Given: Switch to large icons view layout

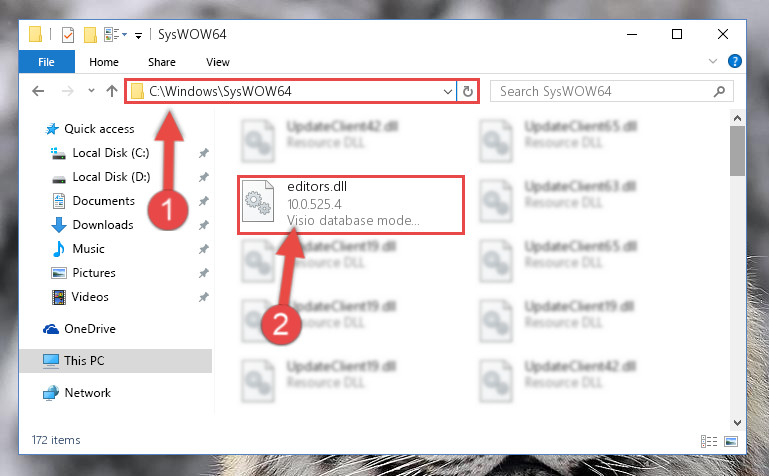Looking at the screenshot, I should click(x=731, y=441).
